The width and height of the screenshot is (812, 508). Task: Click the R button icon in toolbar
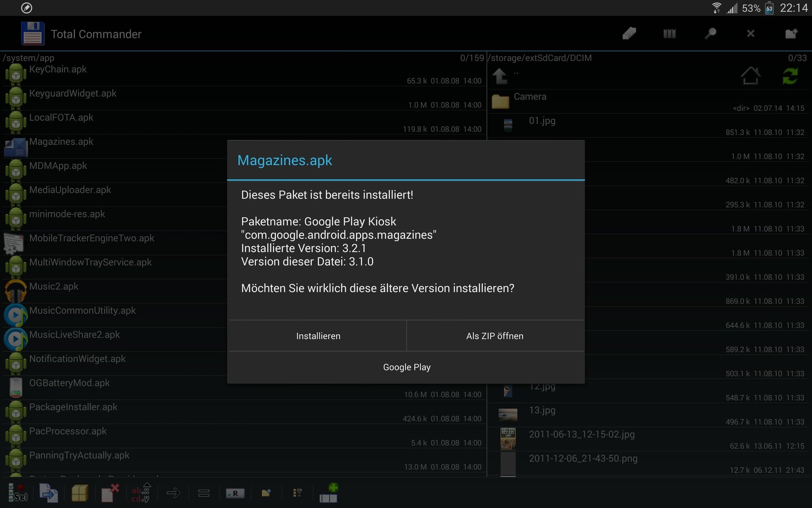[235, 493]
